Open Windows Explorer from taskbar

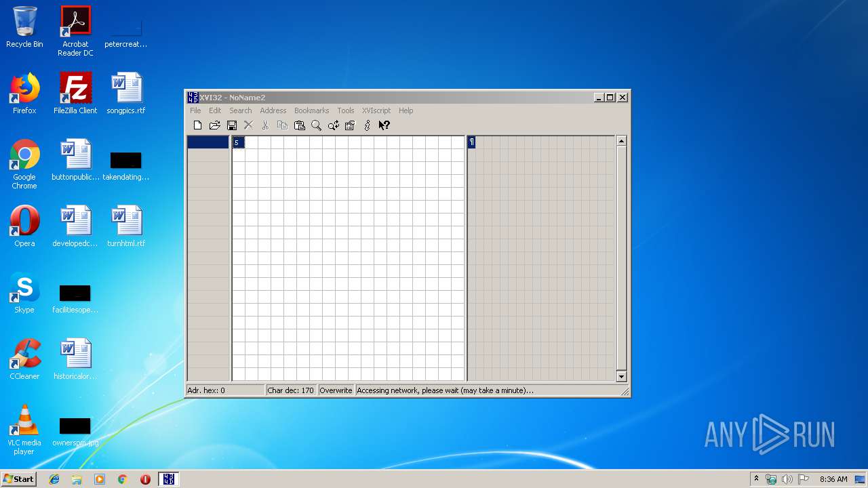pos(77,479)
